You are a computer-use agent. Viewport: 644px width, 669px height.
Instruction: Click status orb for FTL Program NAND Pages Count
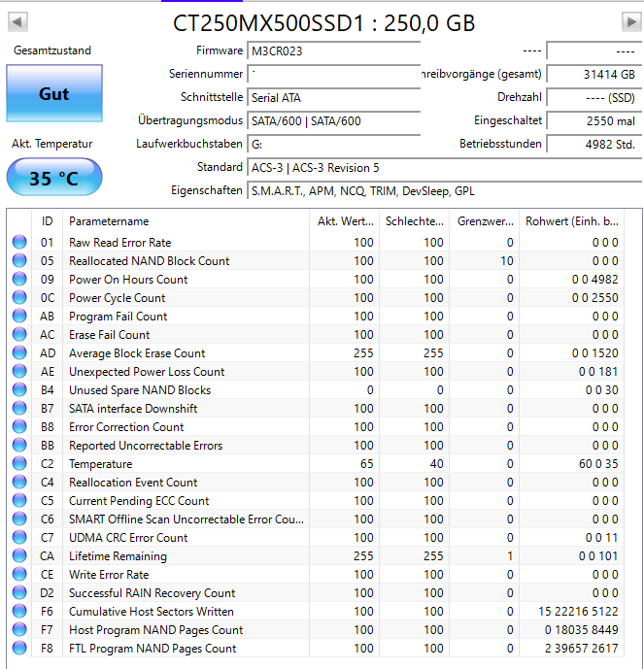pyautogui.click(x=19, y=648)
